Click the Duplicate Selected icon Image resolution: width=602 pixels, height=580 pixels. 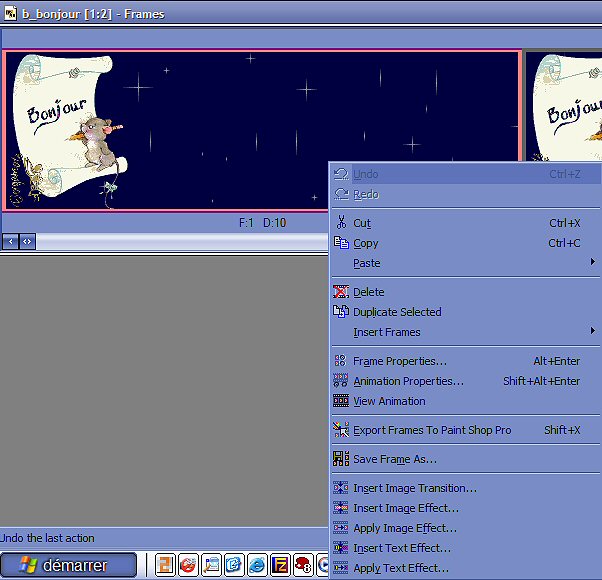pos(341,312)
